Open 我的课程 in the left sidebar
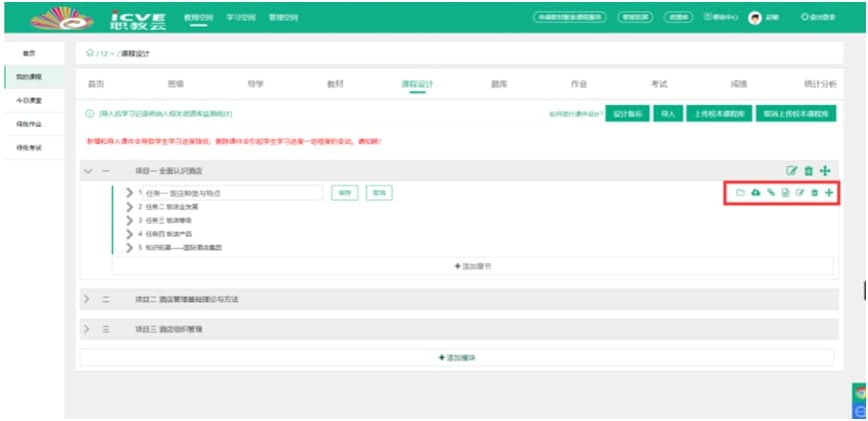Viewport: 868px width, 421px height. [x=28, y=77]
